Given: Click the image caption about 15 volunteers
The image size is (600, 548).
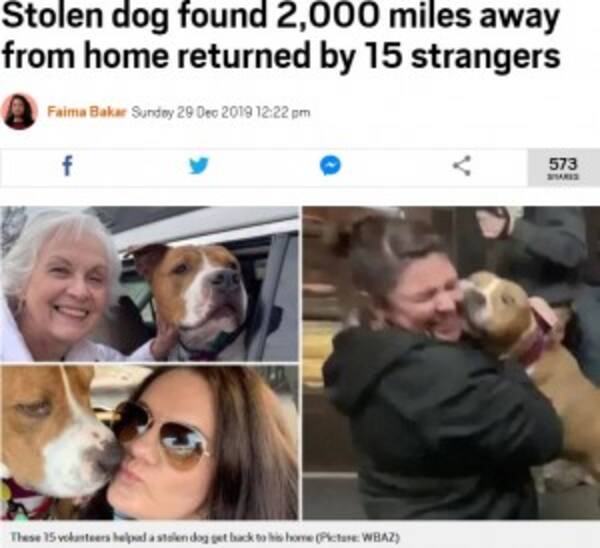Looking at the screenshot, I should 205,537.
